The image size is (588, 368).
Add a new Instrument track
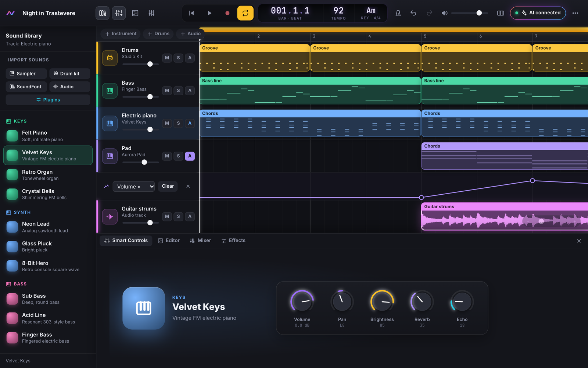[121, 34]
